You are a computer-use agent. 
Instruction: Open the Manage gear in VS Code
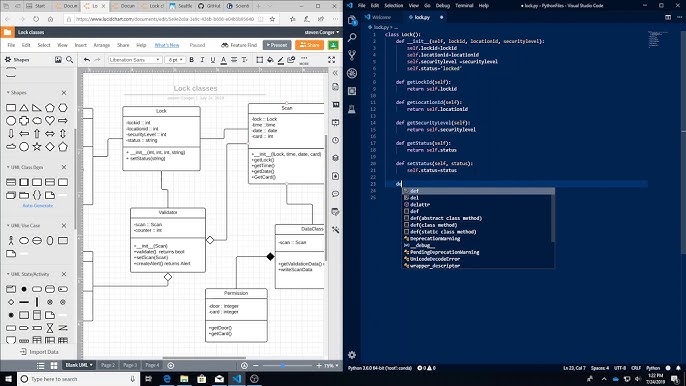(352, 354)
